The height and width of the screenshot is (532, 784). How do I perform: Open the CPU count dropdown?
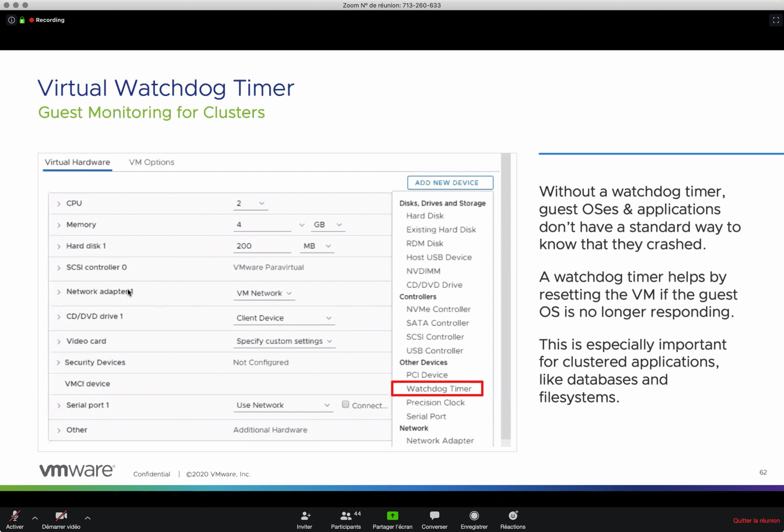[250, 203]
